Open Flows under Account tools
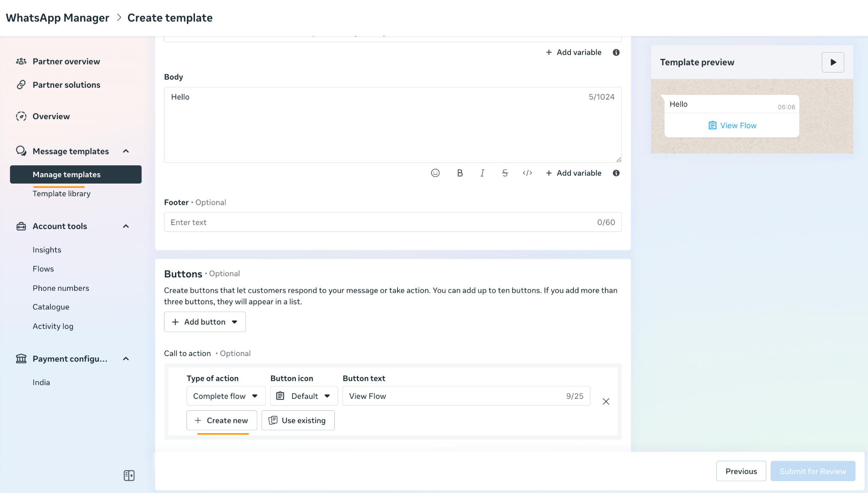 [43, 269]
